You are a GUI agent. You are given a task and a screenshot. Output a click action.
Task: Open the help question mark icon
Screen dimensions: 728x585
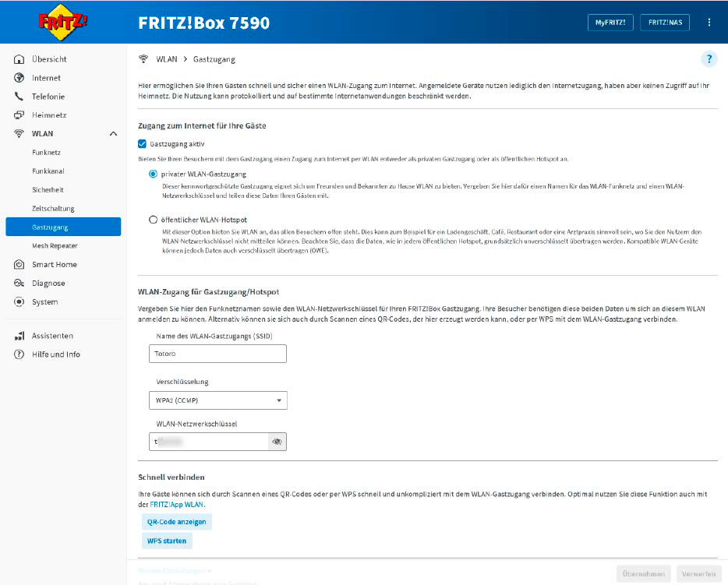coord(709,59)
